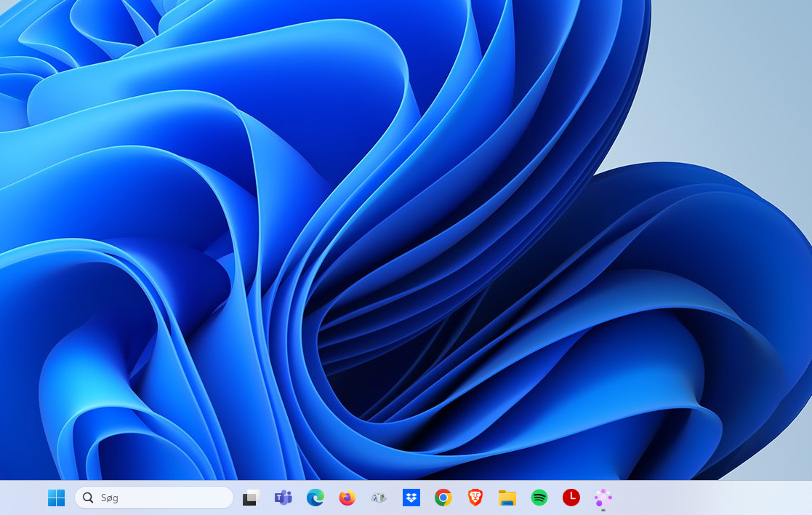
Task: Click empty taskbar right of purple dots icon
Action: tap(712, 498)
